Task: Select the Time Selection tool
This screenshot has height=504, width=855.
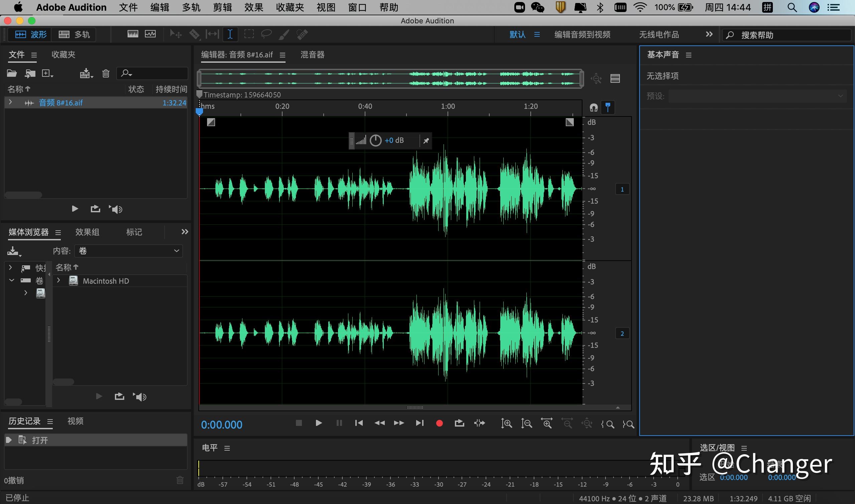Action: 230,34
